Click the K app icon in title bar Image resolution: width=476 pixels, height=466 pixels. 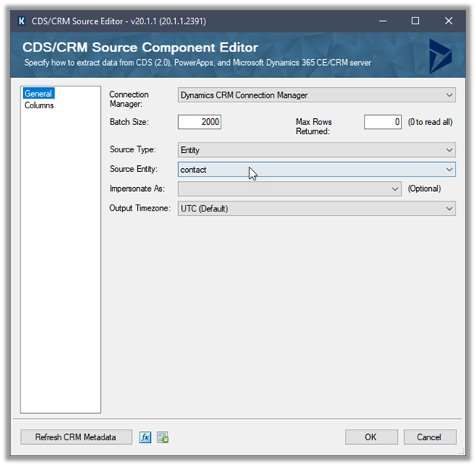point(21,21)
